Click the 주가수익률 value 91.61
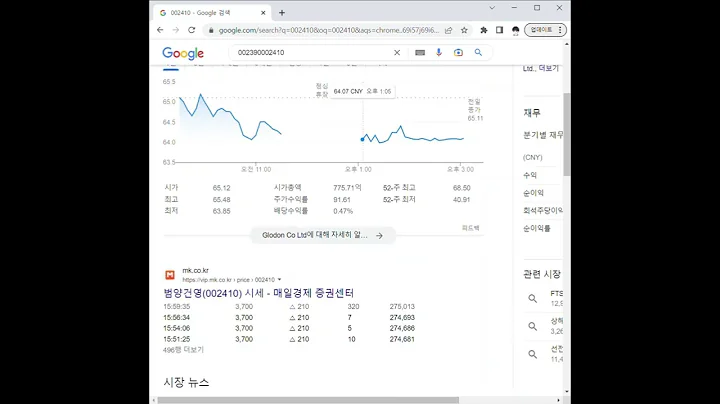This screenshot has width=720, height=404. [x=342, y=200]
